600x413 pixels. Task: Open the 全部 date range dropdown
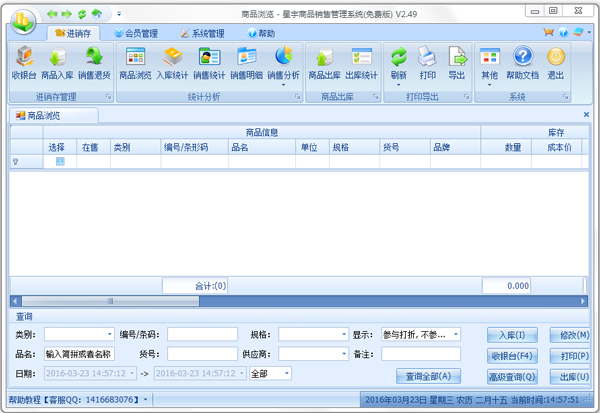287,373
